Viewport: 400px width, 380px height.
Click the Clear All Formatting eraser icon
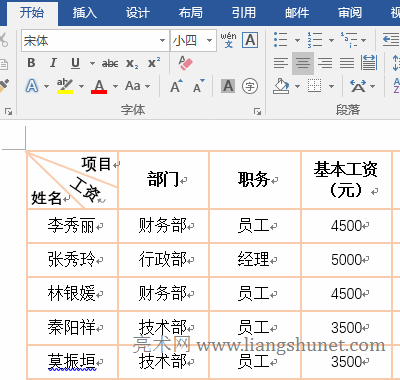point(185,63)
